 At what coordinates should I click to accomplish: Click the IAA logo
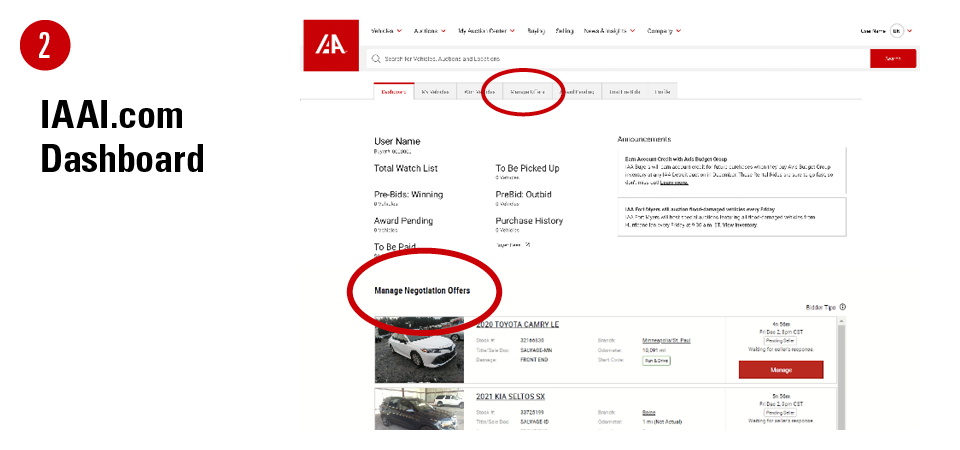(331, 45)
